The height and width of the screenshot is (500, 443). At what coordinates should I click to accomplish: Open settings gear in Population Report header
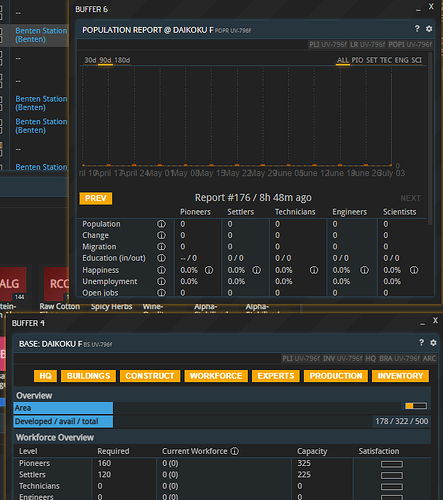pos(429,29)
